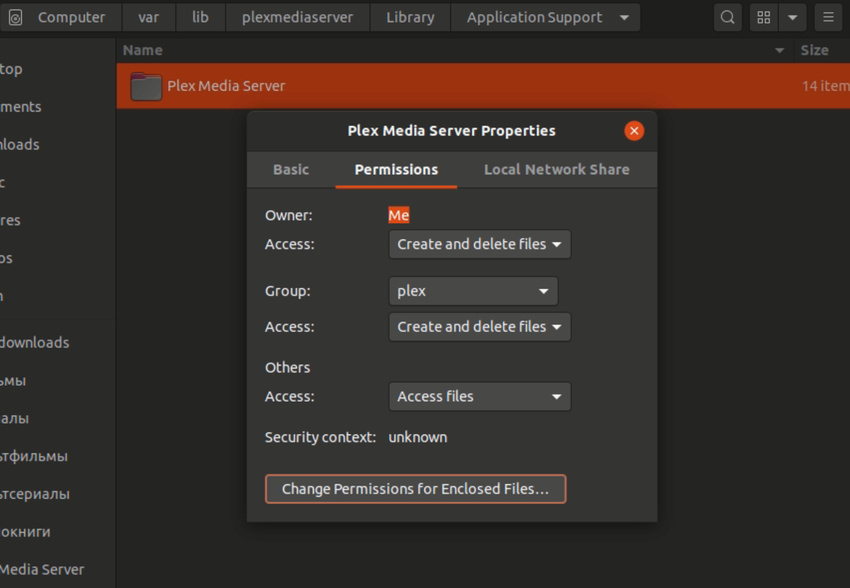The width and height of the screenshot is (850, 588).
Task: Open the sidebar entry ending in 'фильмы'
Action: click(34, 456)
